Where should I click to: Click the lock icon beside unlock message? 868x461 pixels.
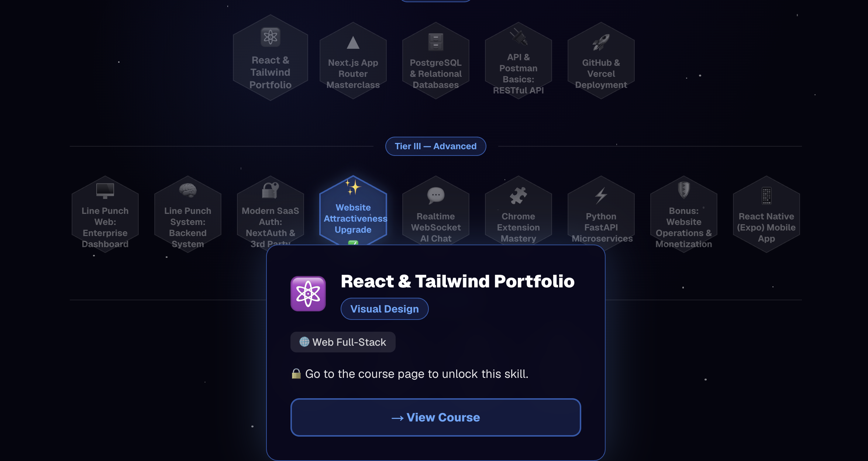click(296, 373)
